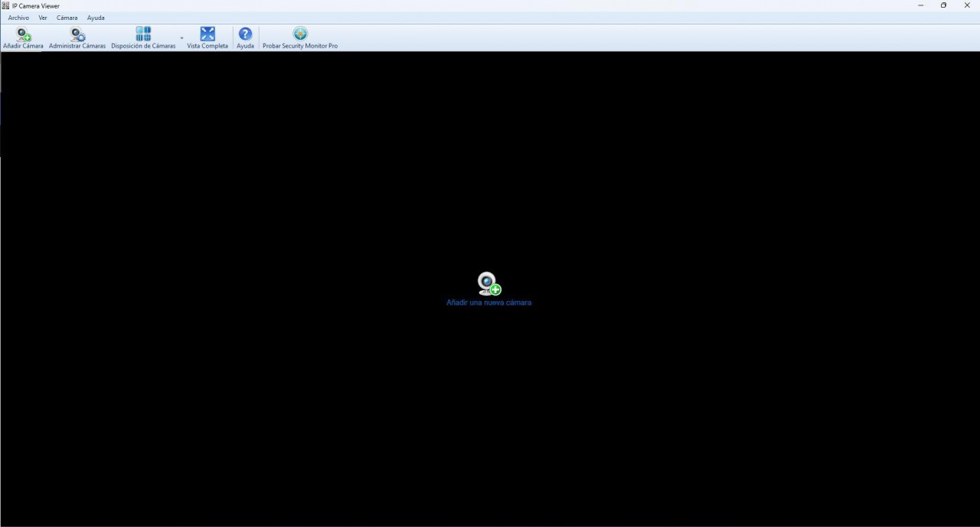Open the Ayuda menu in the menu bar
The image size is (980, 527).
tap(96, 18)
